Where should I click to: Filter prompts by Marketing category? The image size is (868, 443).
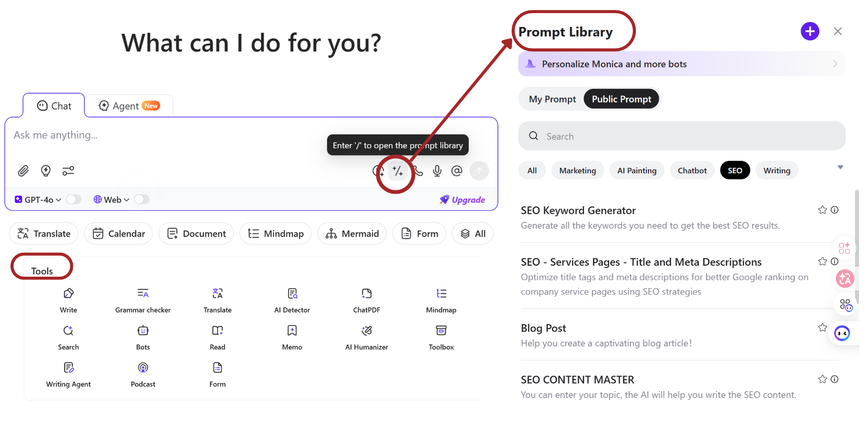(578, 170)
